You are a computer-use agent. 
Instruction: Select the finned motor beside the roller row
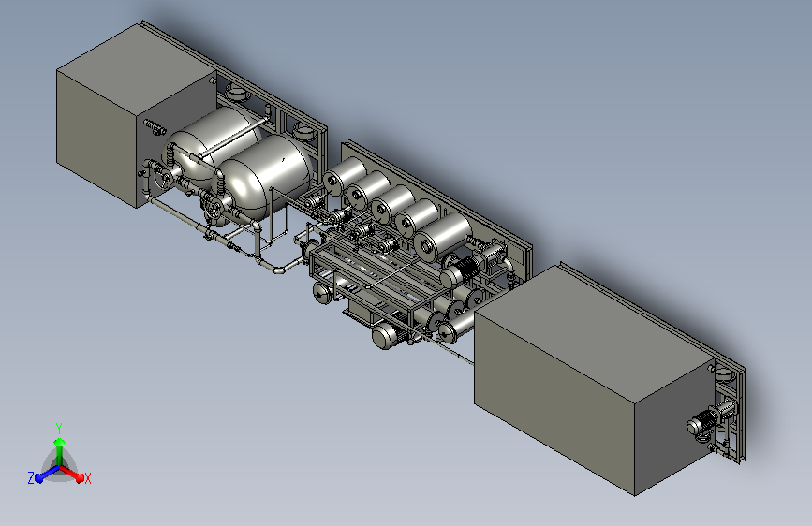(x=463, y=270)
